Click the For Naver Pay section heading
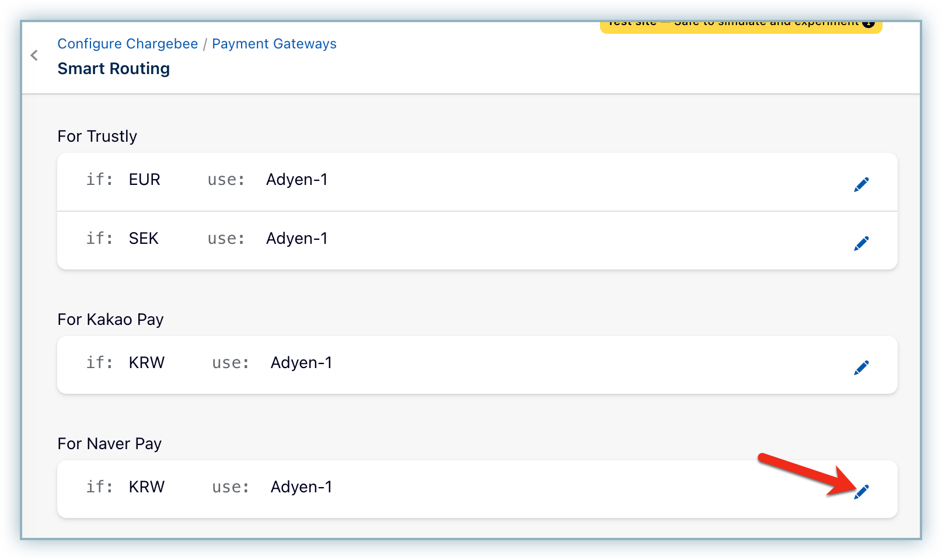Screen dimensions: 942x560 (x=109, y=443)
